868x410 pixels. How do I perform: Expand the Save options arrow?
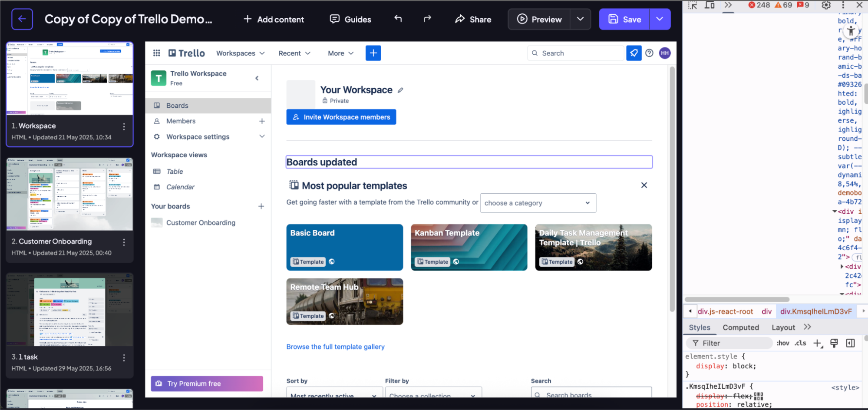[660, 19]
